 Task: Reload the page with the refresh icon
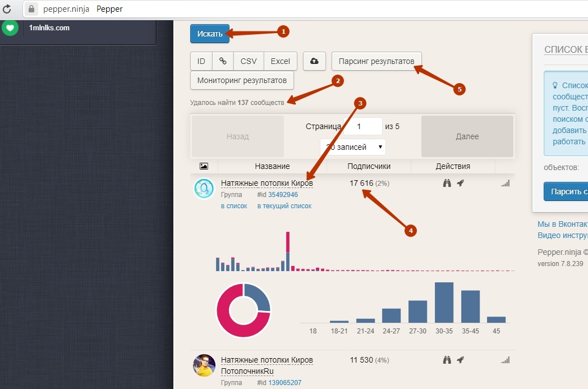click(x=7, y=9)
